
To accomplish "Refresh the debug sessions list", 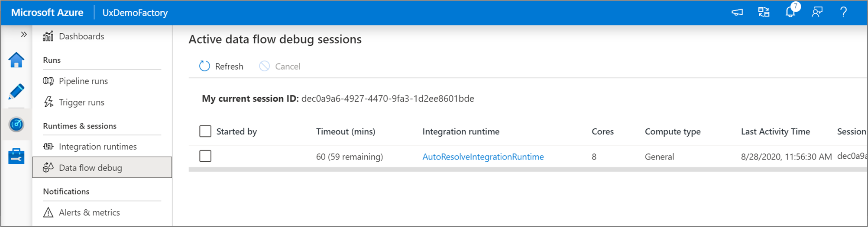I will click(x=221, y=66).
